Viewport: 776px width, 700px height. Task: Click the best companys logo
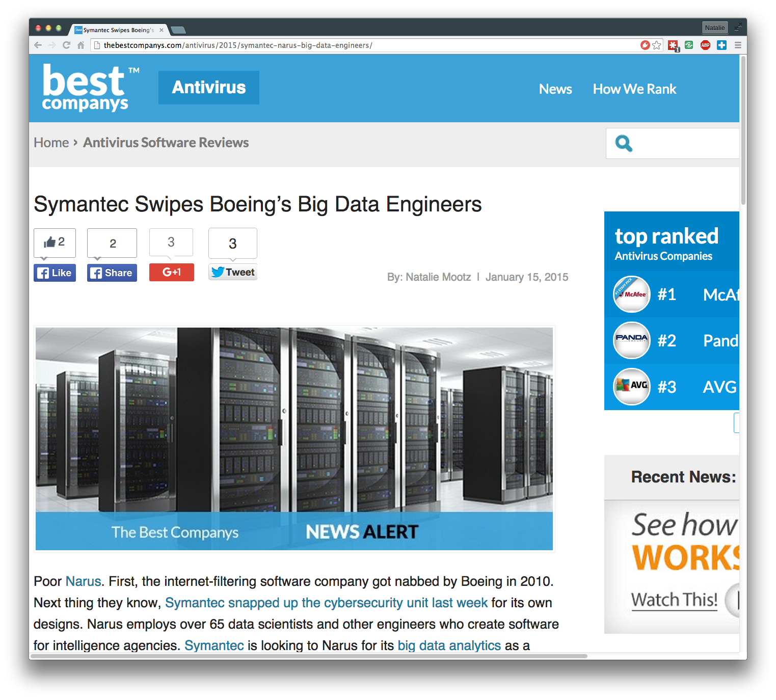(x=91, y=88)
